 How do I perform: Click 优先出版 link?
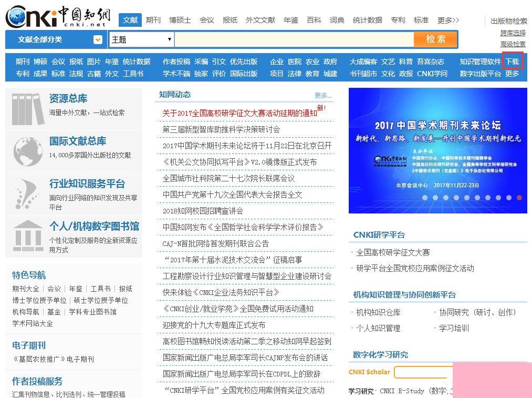244,62
